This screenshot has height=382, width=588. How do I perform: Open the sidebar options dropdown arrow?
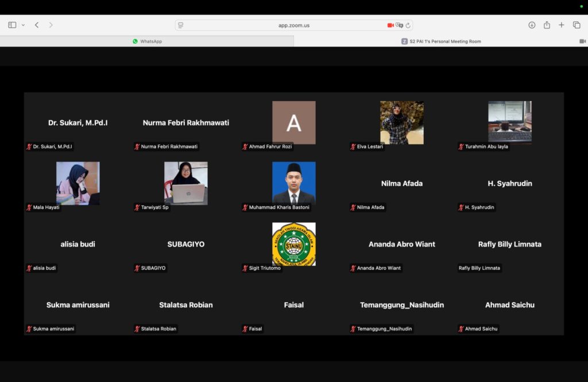click(23, 25)
